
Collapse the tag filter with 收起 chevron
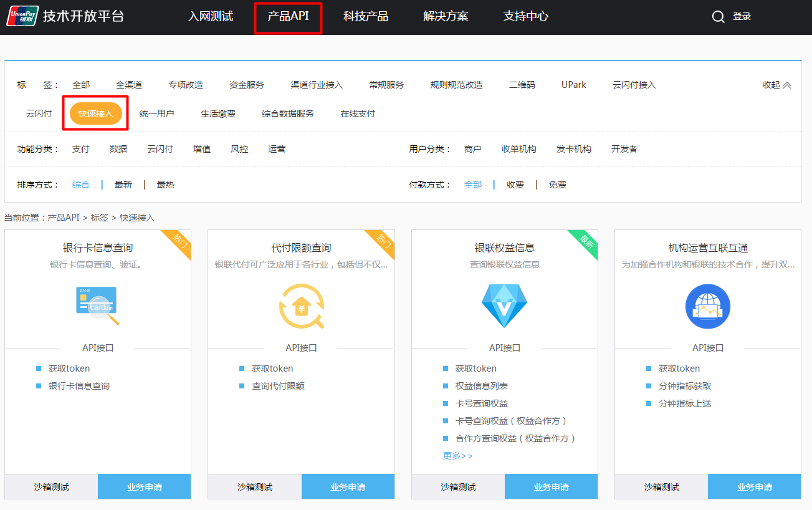[x=776, y=85]
